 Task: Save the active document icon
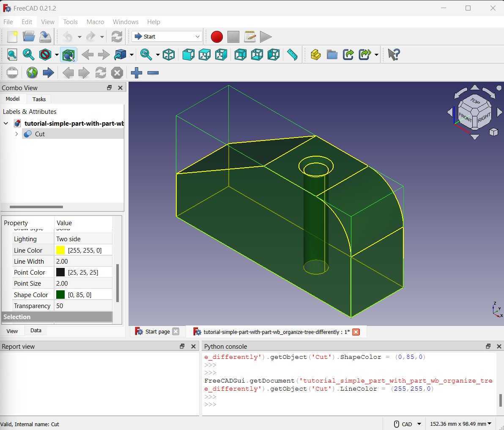[45, 37]
